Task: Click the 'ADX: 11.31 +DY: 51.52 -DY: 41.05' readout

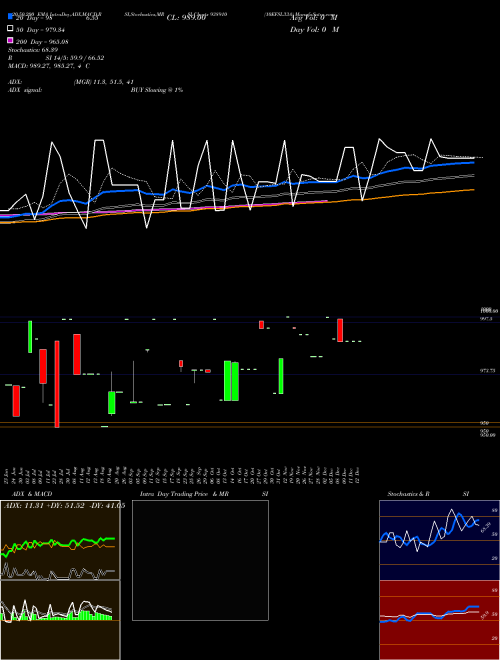Action: [x=64, y=506]
